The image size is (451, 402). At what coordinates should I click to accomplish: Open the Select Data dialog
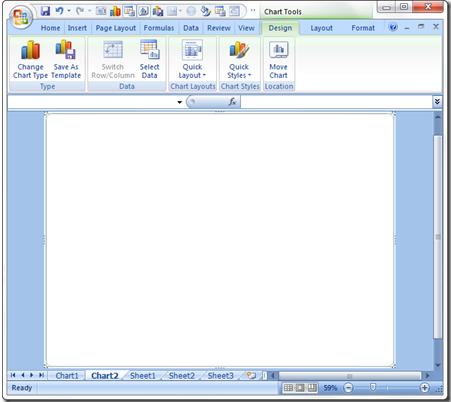pos(150,59)
